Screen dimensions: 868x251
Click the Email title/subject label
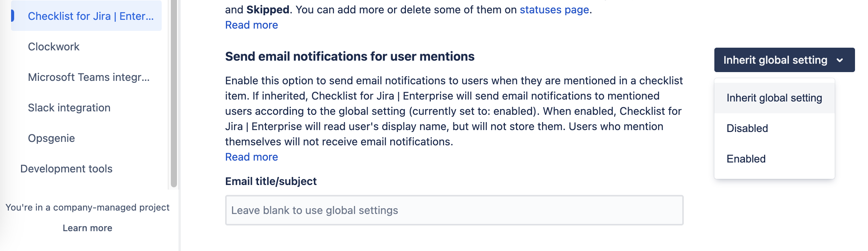tap(271, 181)
